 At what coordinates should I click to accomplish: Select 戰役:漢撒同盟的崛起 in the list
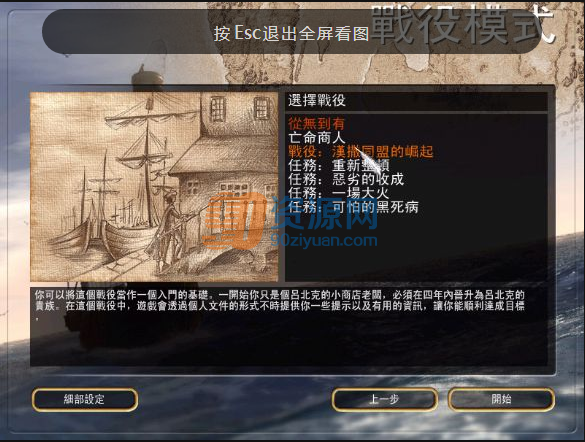coord(360,151)
